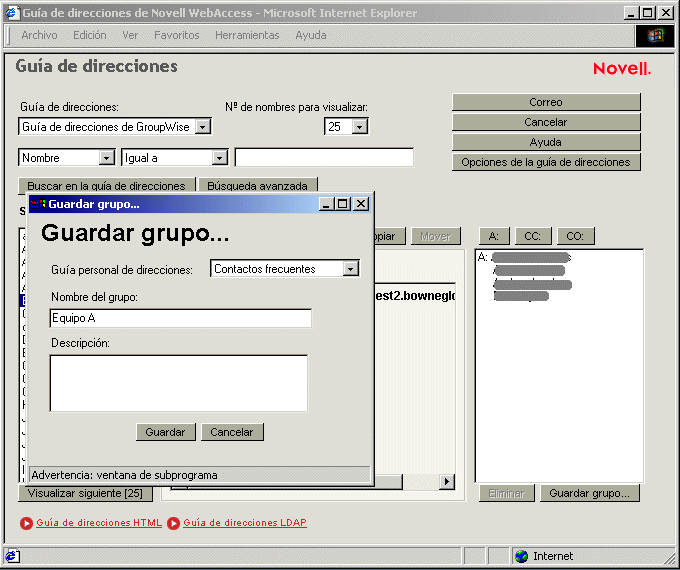Open the Ayuda menu
The height and width of the screenshot is (570, 680).
[x=311, y=35]
